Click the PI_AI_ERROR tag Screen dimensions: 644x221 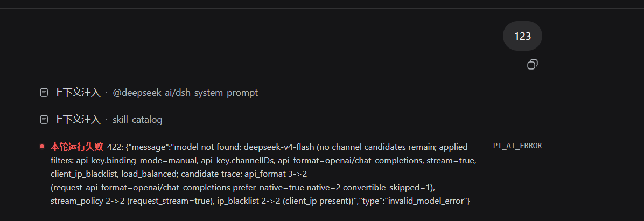pyautogui.click(x=517, y=146)
